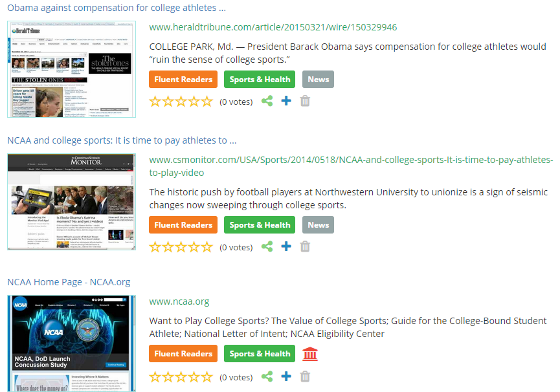Click the 'historic push by football players' description
Screen dimensions: 560x392
coord(348,199)
